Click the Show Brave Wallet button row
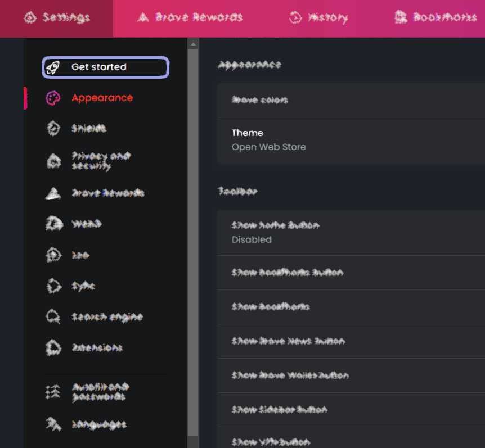Image resolution: width=485 pixels, height=448 pixels. click(x=351, y=375)
